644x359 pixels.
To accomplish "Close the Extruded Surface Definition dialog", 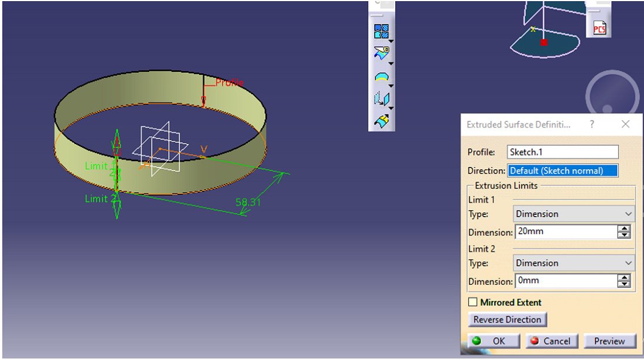I will (625, 124).
